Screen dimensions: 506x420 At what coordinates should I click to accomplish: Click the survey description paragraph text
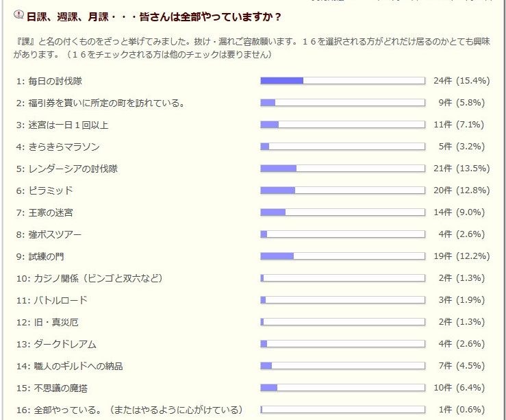[252, 48]
